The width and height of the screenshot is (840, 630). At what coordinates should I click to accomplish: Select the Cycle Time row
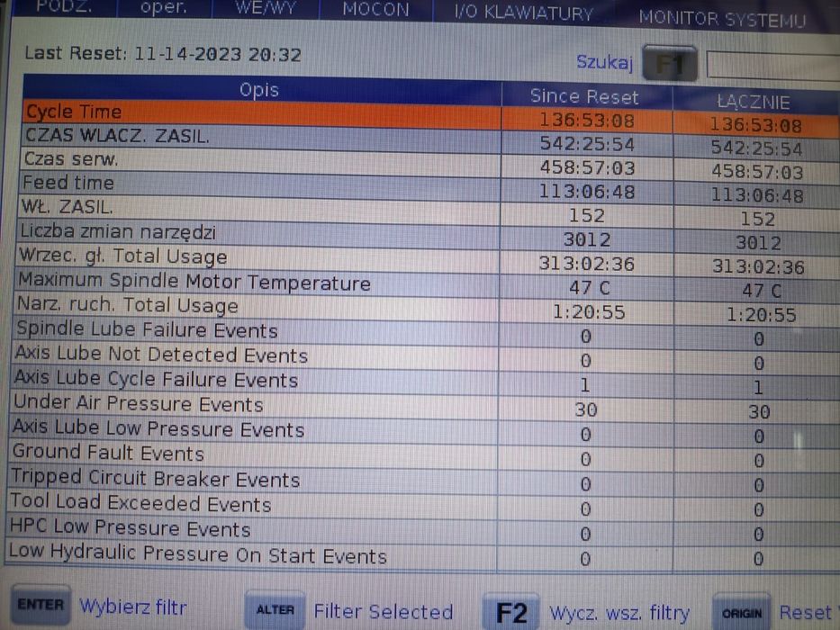coord(430,116)
